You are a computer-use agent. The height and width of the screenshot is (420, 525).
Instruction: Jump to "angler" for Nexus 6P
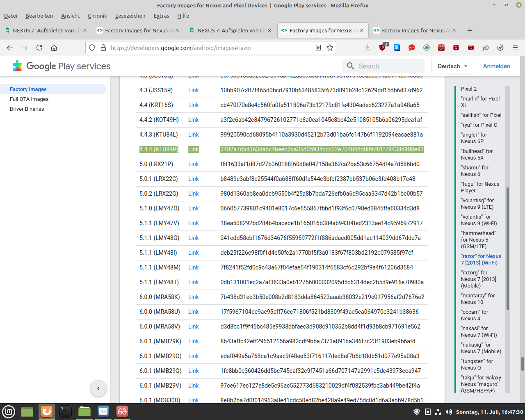(x=474, y=138)
